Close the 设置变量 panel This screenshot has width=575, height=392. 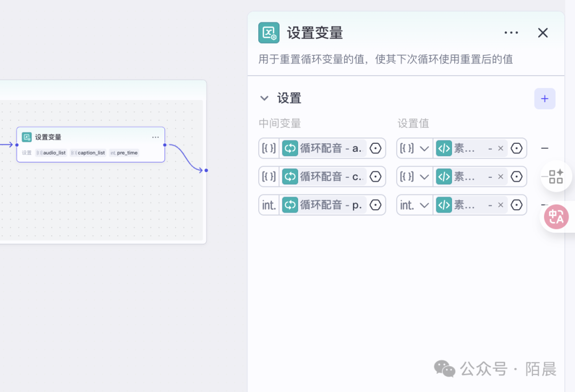[x=543, y=33]
